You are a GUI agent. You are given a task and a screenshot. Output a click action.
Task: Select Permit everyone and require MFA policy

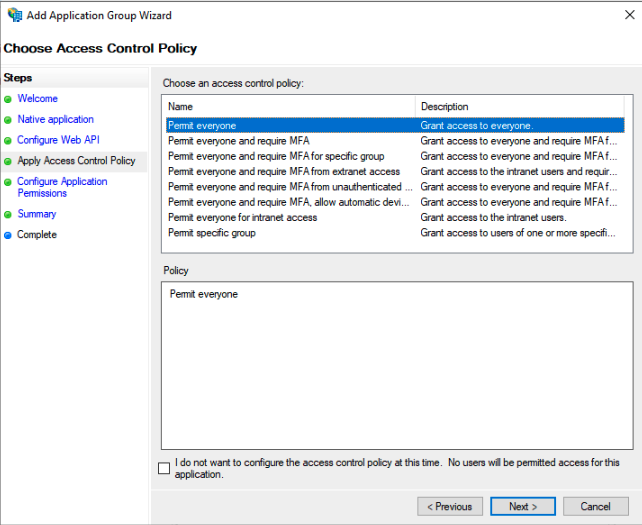[x=238, y=141]
